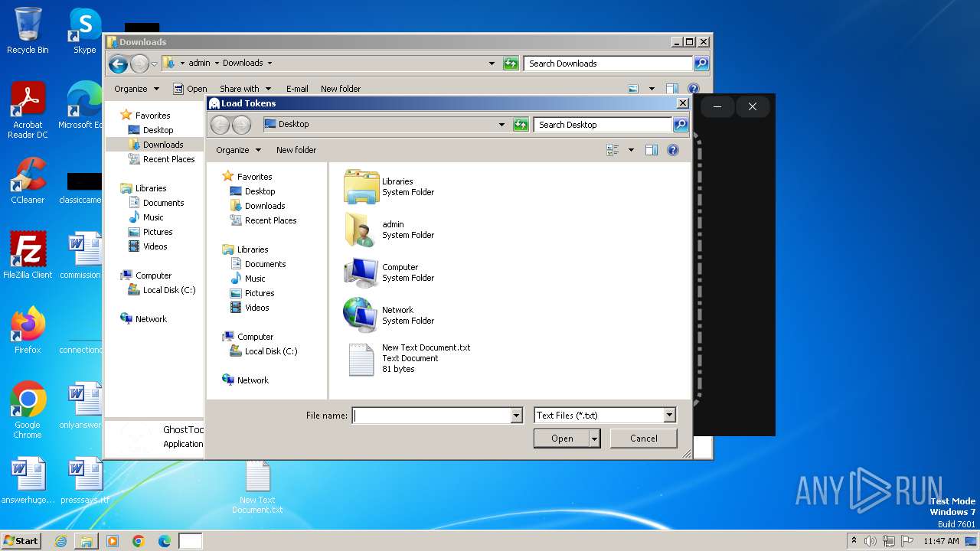980x551 pixels.
Task: Open Organize menu in Downloads window
Action: point(136,89)
